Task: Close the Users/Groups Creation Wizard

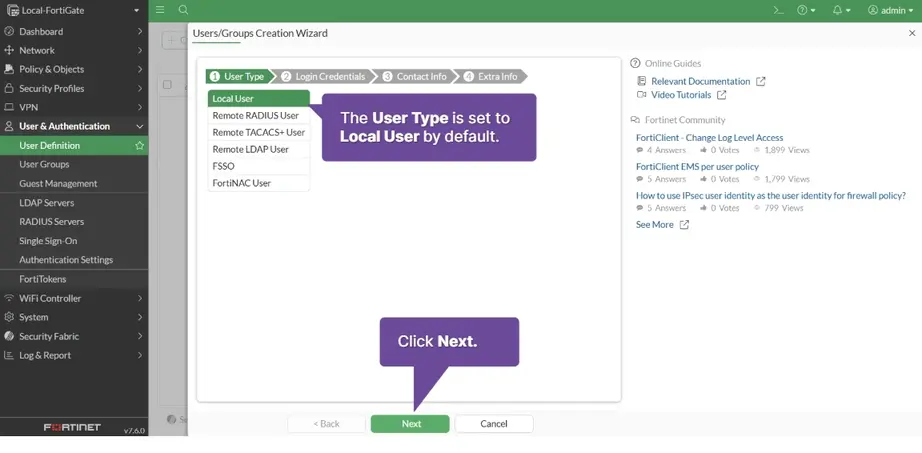Action: 911,34
